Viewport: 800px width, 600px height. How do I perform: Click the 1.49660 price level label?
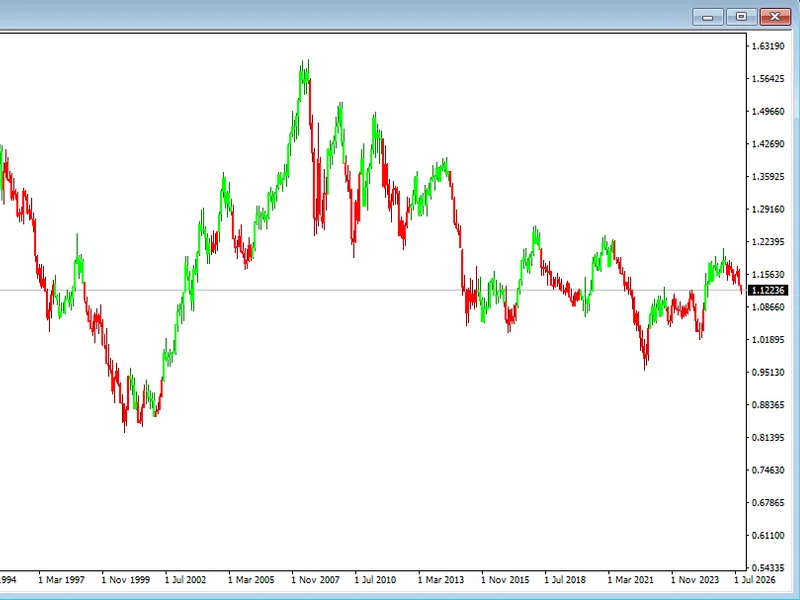(768, 112)
